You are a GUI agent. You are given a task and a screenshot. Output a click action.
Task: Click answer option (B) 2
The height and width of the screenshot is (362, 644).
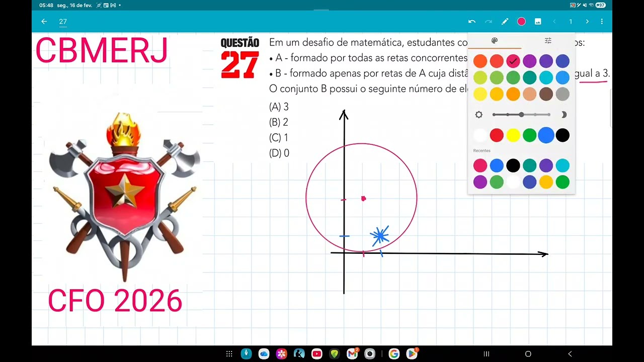point(279,122)
